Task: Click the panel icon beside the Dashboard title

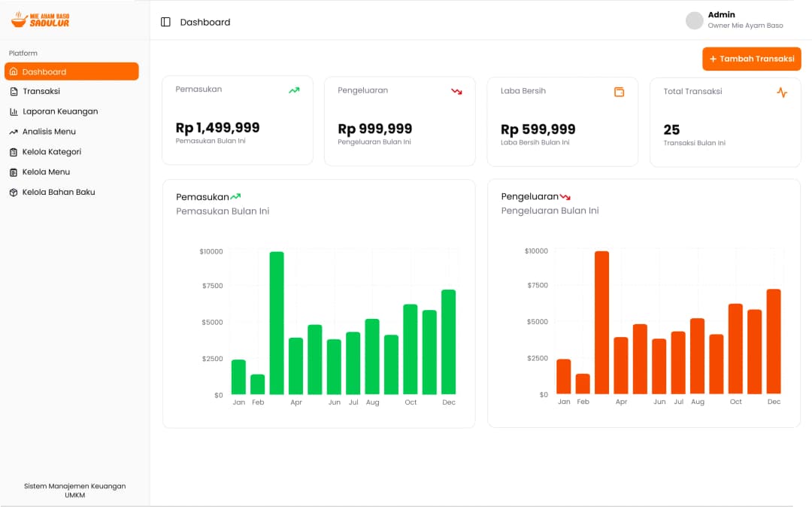Action: click(165, 22)
